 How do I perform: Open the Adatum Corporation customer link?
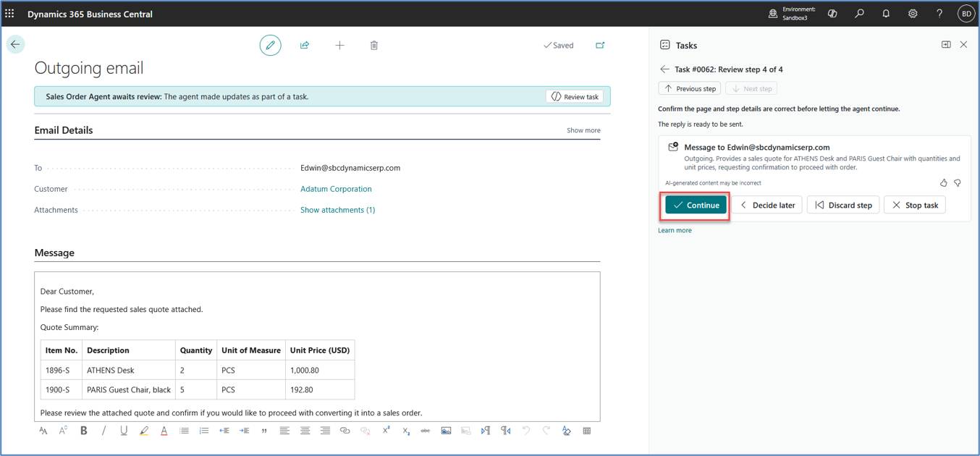tap(336, 189)
